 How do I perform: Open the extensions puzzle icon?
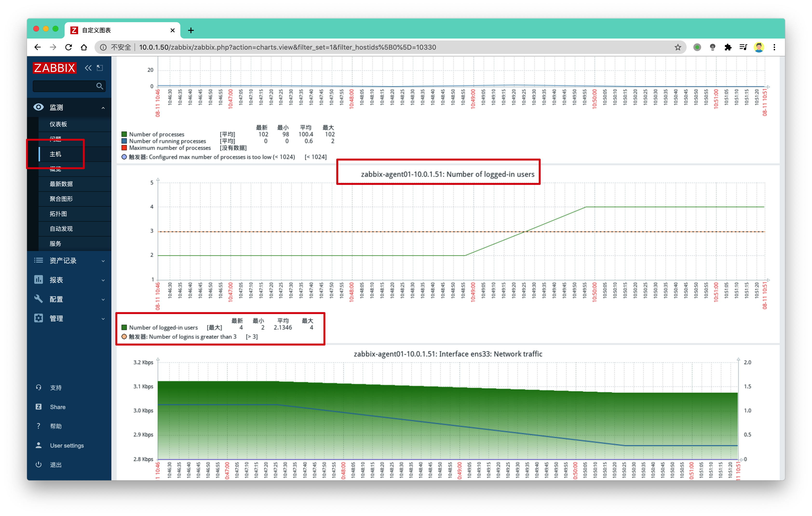(x=728, y=47)
